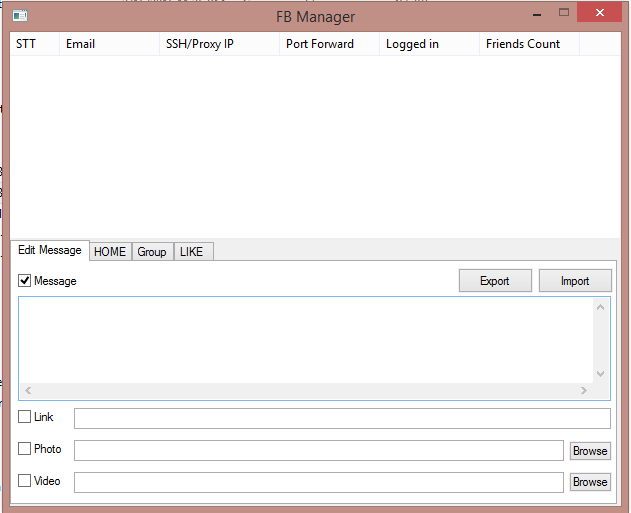Click message box scroll down arrow
This screenshot has height=513, width=631.
(x=600, y=374)
